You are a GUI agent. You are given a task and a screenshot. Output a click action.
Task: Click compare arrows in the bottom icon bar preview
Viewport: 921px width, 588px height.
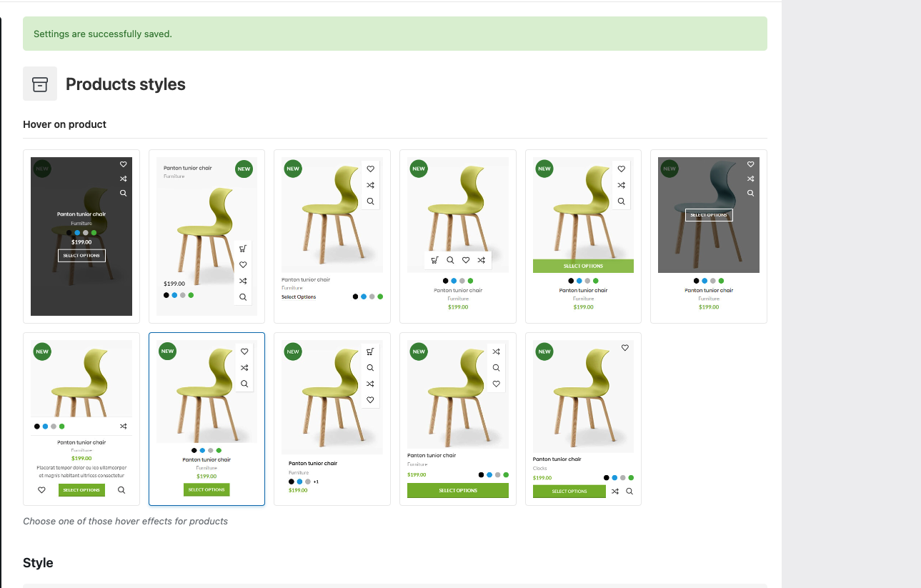pyautogui.click(x=482, y=260)
